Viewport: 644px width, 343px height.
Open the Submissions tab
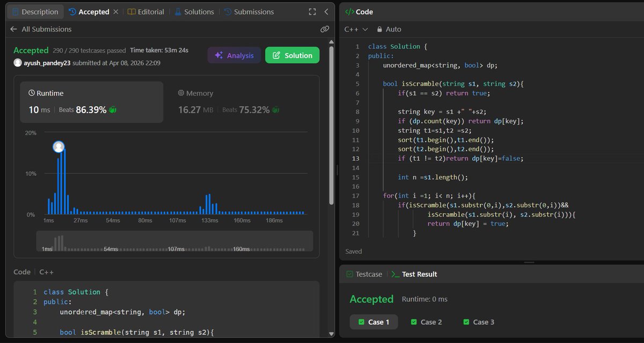(x=248, y=12)
